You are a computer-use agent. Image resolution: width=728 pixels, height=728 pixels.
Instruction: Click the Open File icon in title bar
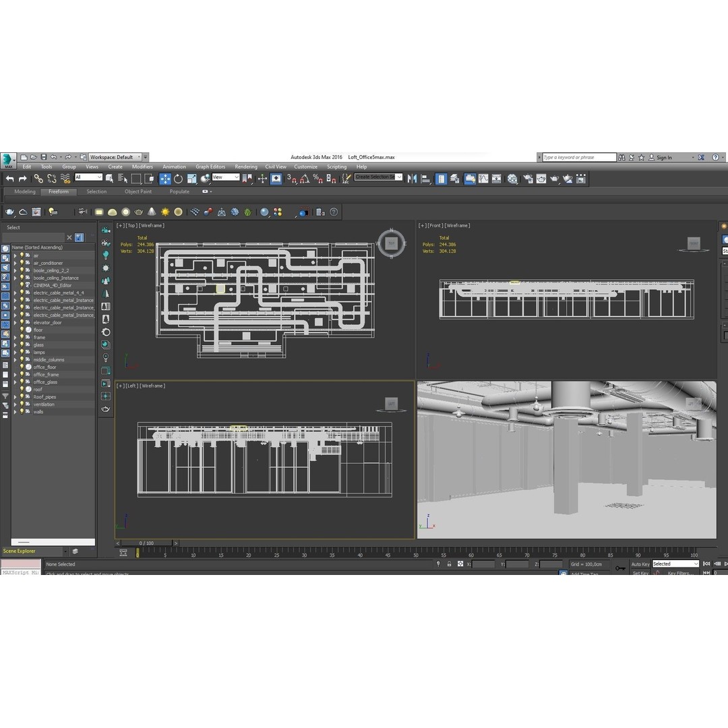[x=34, y=157]
